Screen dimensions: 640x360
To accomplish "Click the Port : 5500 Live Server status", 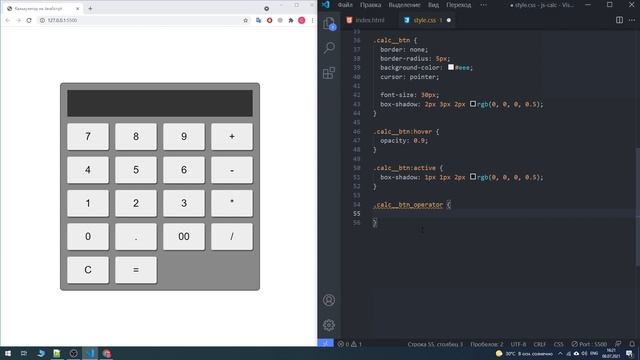I will [x=589, y=344].
